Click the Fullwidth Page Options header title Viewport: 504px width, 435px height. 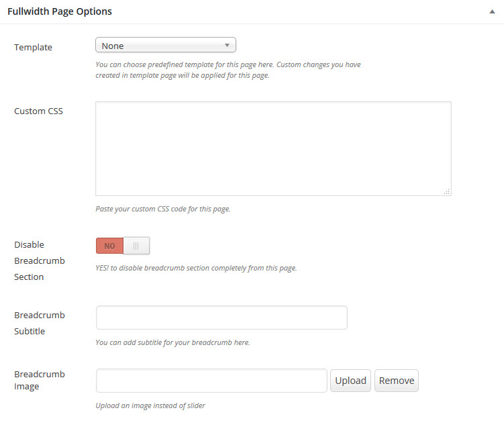pos(60,11)
